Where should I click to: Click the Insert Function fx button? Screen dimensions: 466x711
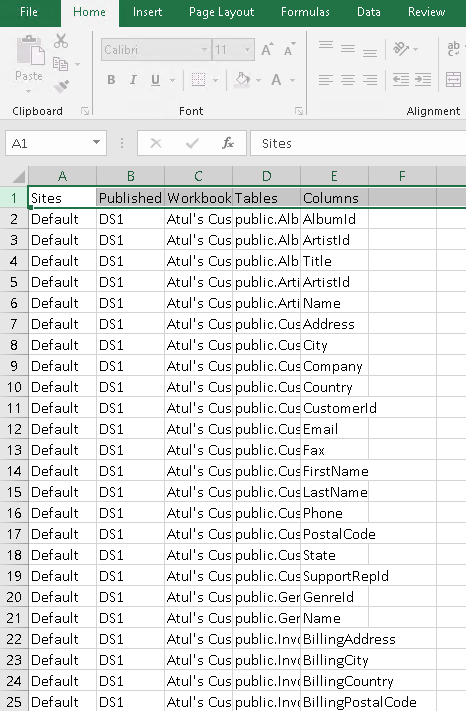point(228,143)
